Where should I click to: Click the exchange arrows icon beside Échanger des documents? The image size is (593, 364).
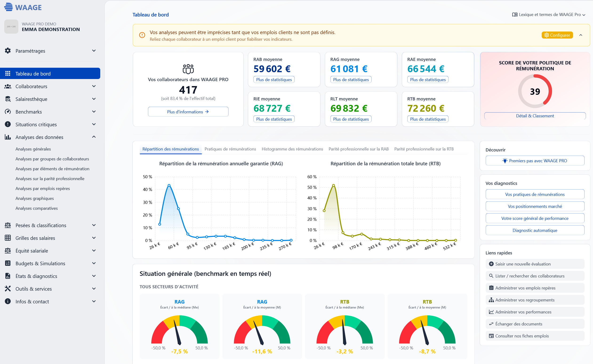[x=491, y=324]
